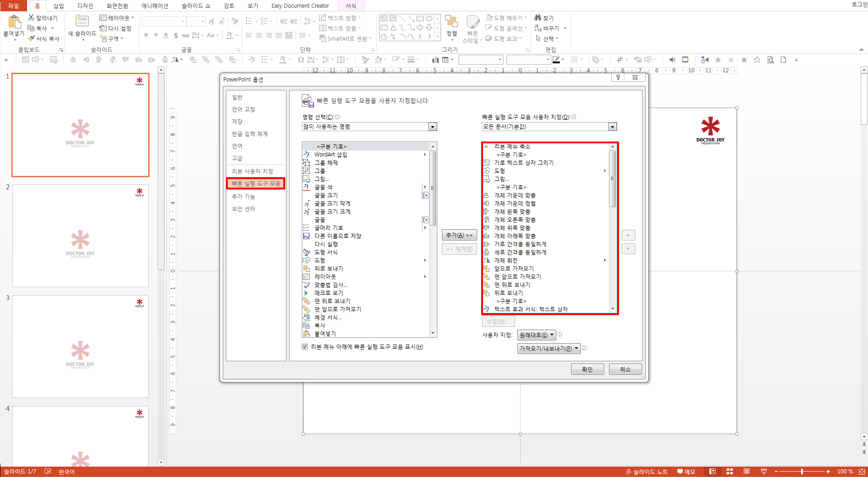Click the blank new document icon in quick toolbar
Screen dimensions: 868x477
pos(784,60)
